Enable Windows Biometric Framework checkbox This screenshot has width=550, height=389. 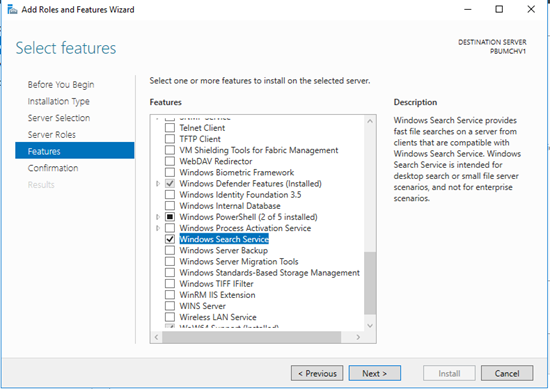click(170, 173)
